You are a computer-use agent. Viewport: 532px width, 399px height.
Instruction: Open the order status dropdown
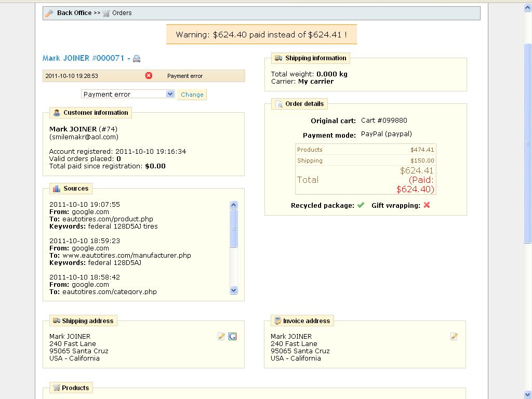pyautogui.click(x=128, y=94)
